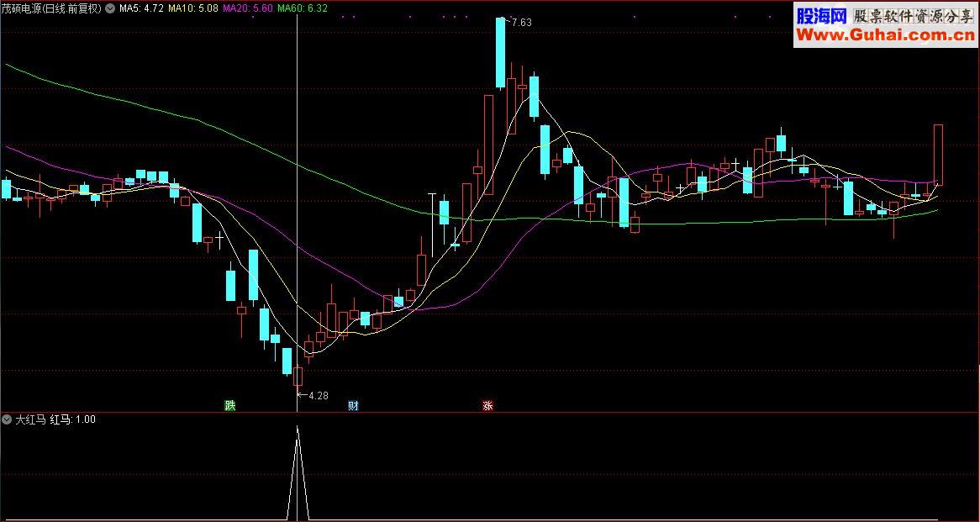
Task: Click the red candle at the 4.28 low
Action: [x=298, y=377]
